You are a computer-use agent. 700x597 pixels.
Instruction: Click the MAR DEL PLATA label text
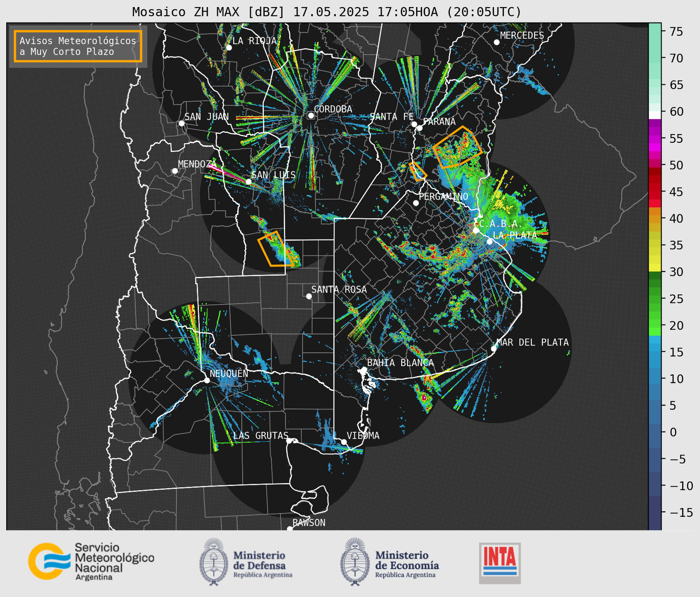pos(533,343)
